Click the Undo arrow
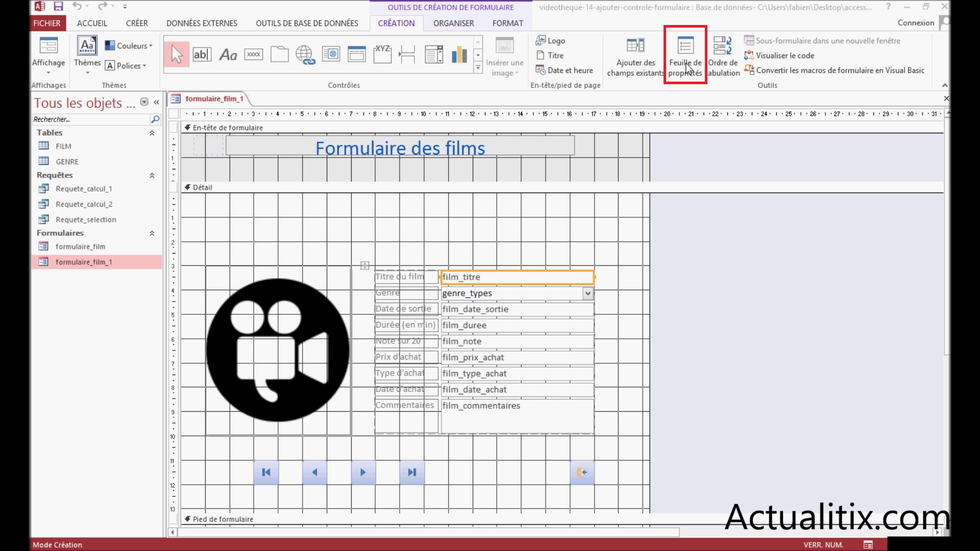Image resolution: width=980 pixels, height=551 pixels. click(77, 6)
